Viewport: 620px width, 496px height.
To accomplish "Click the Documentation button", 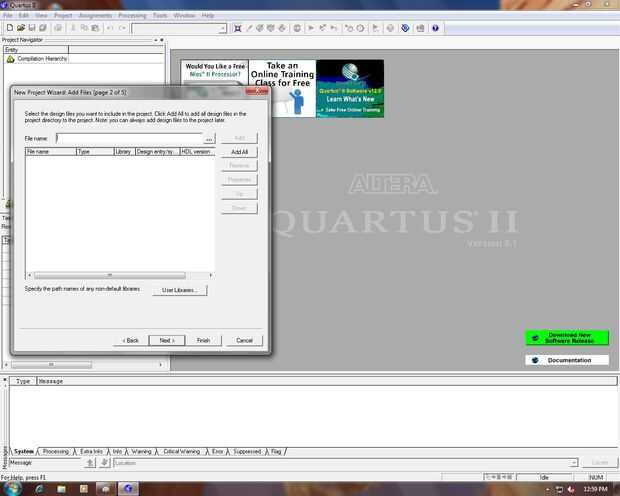I will [x=567, y=360].
